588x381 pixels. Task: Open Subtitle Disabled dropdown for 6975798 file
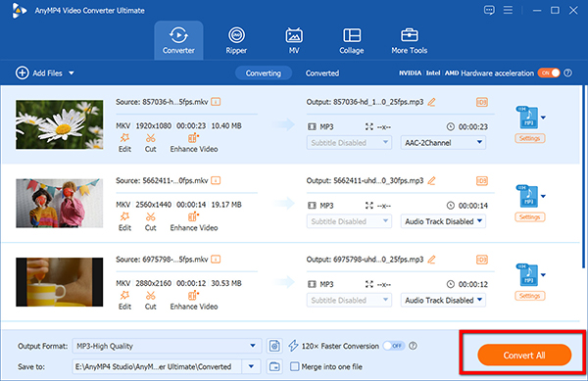[x=349, y=300]
